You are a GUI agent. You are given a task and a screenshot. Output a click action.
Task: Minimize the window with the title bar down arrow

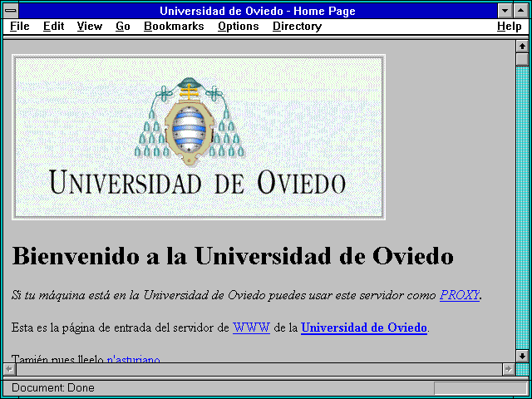pos(505,11)
